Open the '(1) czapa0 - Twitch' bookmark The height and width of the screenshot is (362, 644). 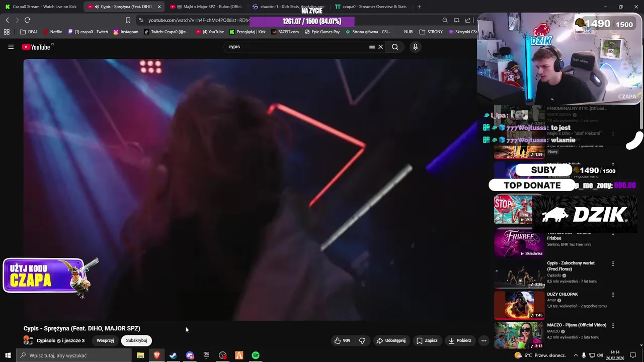[88, 32]
